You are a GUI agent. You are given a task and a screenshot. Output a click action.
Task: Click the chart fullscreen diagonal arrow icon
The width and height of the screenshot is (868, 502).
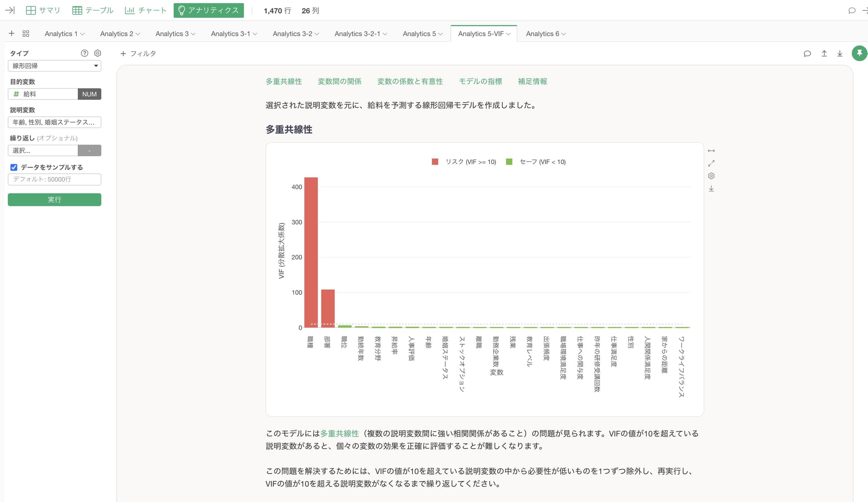pyautogui.click(x=711, y=163)
